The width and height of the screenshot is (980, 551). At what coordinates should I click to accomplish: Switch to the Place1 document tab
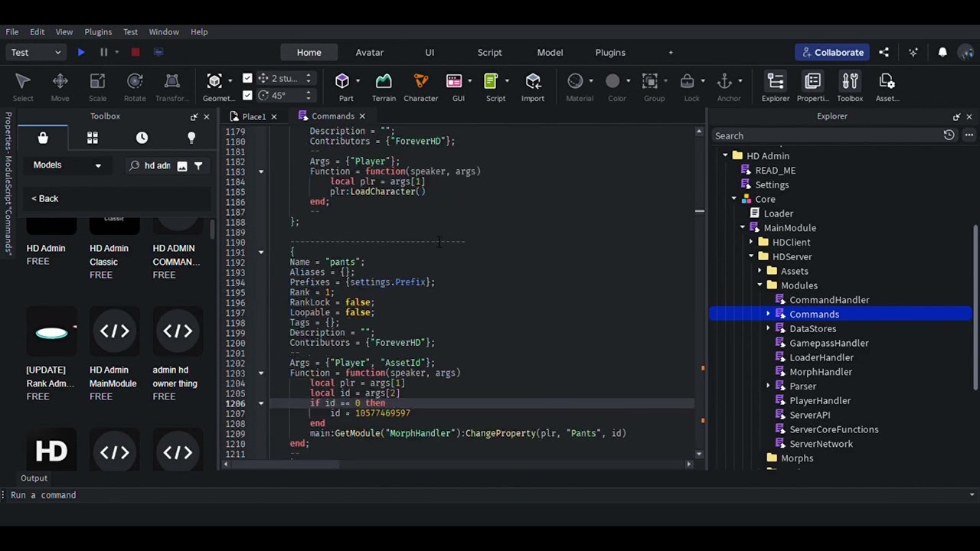(x=253, y=116)
